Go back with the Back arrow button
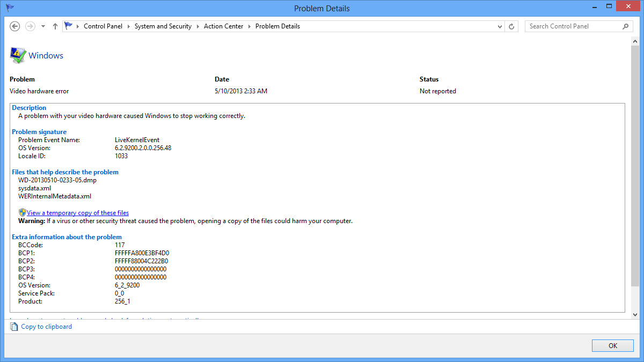 pyautogui.click(x=15, y=26)
